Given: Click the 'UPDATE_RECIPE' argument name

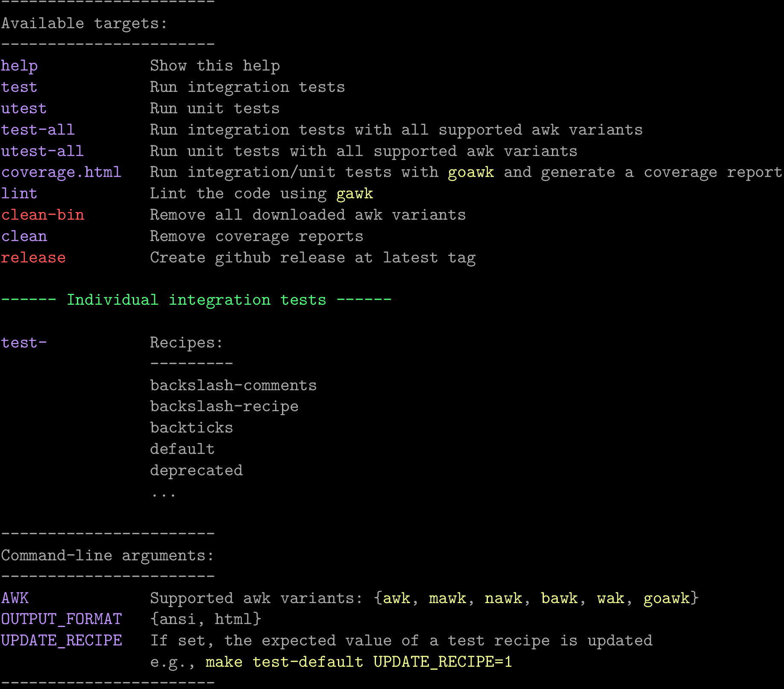Looking at the screenshot, I should [x=62, y=641].
